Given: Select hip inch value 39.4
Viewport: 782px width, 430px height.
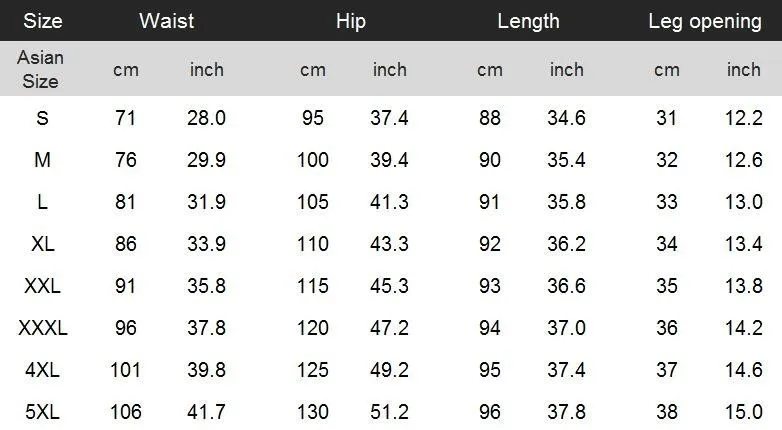Looking at the screenshot, I should tap(390, 160).
